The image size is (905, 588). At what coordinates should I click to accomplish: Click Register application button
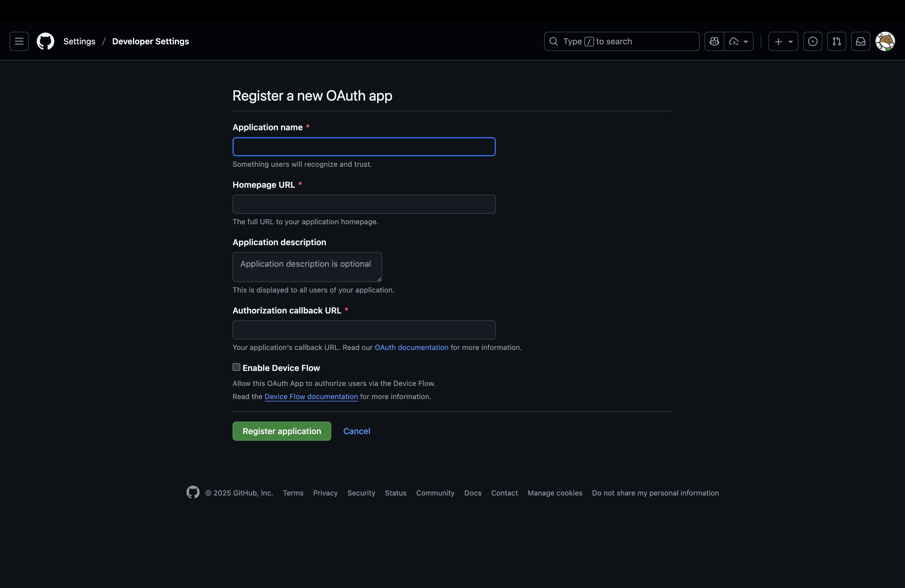tap(282, 431)
